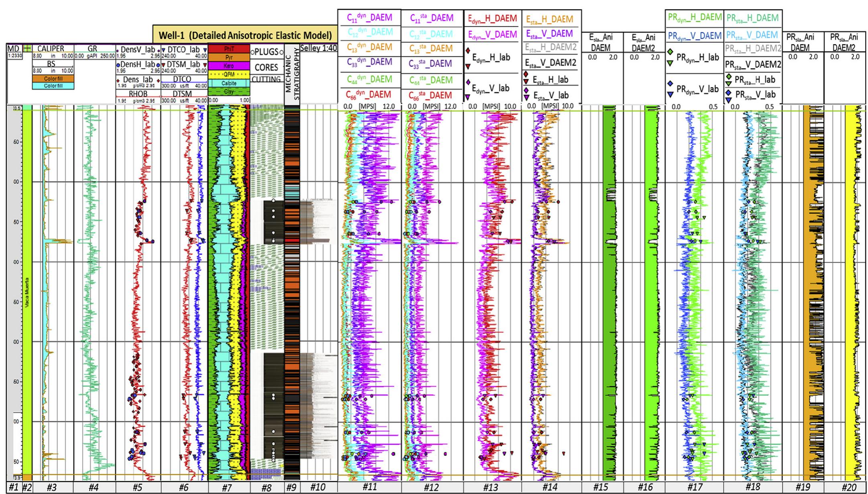Click the DTCO_lab legend label
This screenshot has height=494, width=868.
pos(184,49)
